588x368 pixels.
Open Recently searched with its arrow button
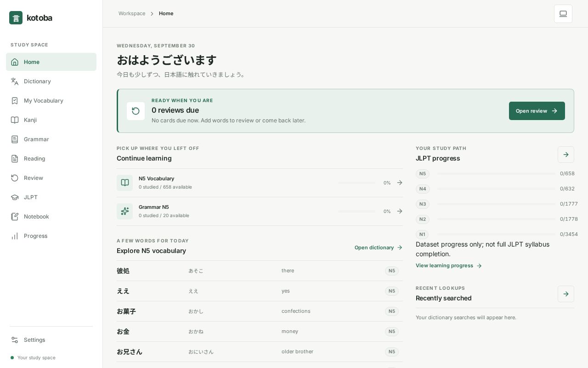(x=566, y=294)
